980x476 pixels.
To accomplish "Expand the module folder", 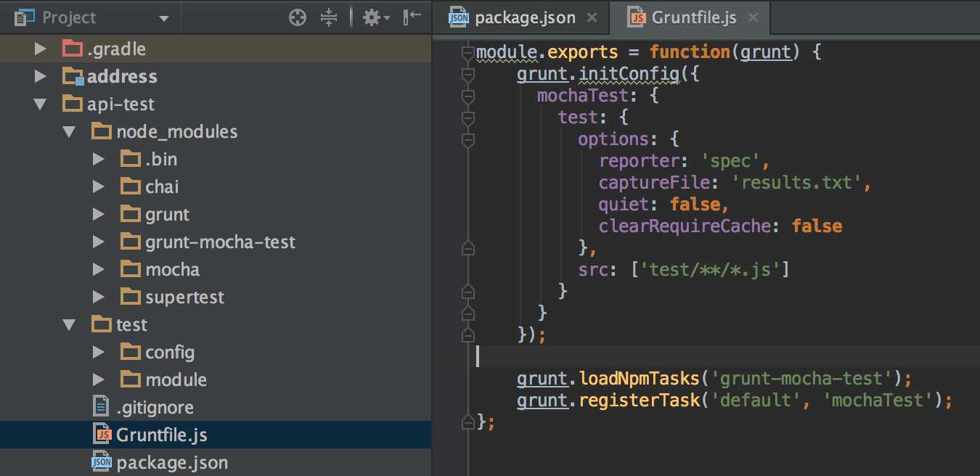I will pos(98,380).
